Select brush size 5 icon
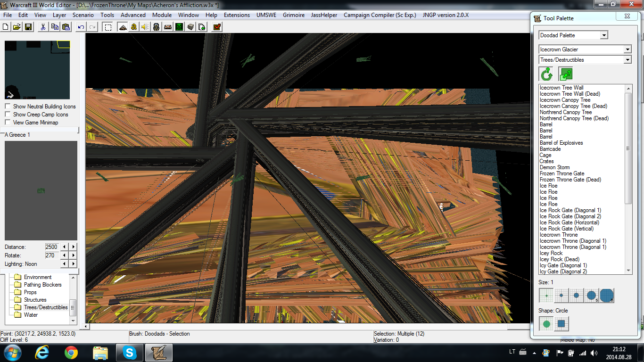The height and width of the screenshot is (362, 644). coord(591,296)
